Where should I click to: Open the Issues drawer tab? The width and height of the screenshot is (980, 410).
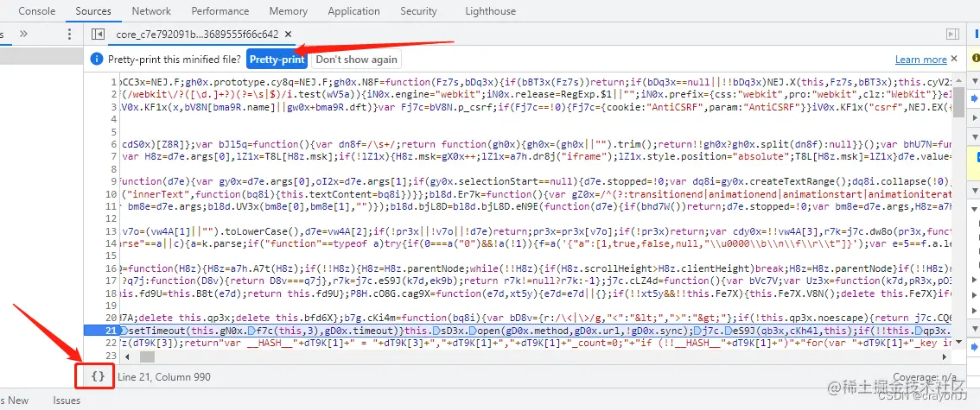pyautogui.click(x=67, y=401)
